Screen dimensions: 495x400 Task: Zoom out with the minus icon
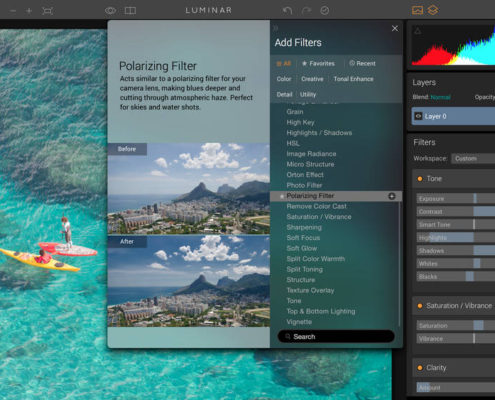pyautogui.click(x=13, y=11)
